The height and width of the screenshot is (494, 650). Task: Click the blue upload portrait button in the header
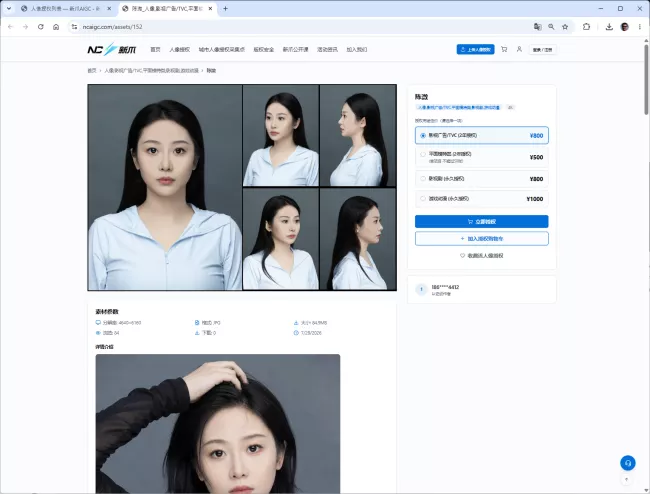(x=475, y=49)
